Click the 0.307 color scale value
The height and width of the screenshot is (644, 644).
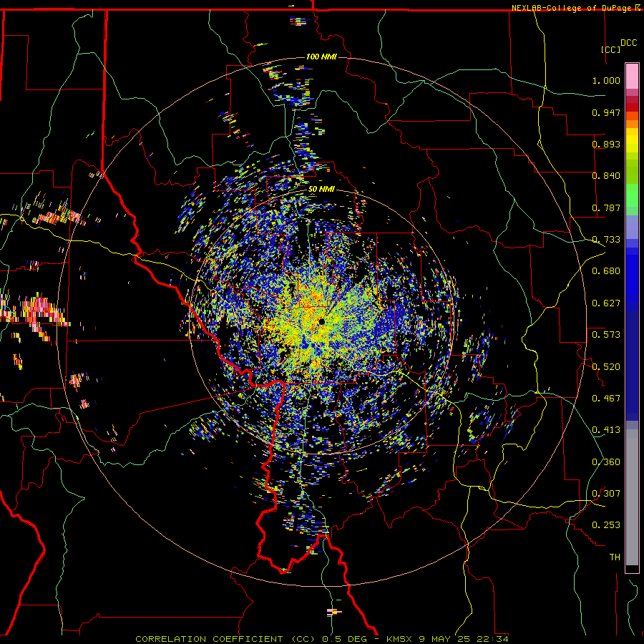606,493
